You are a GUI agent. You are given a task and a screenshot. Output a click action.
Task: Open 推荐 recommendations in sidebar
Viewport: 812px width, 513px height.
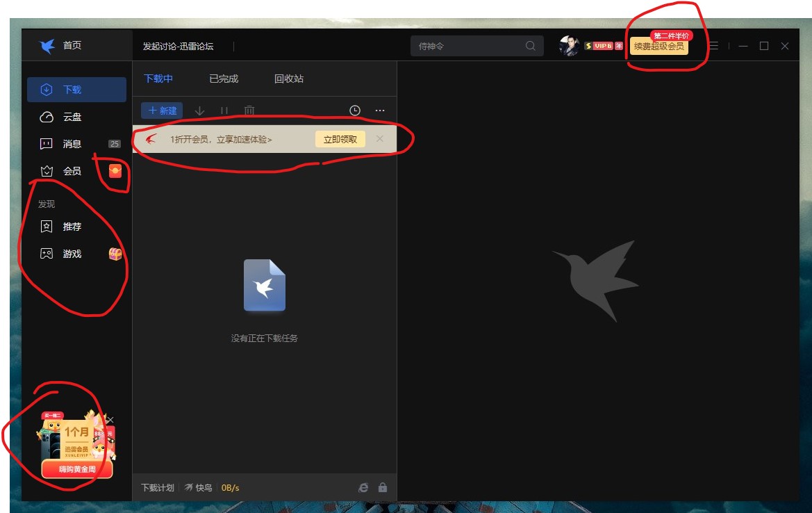tap(76, 227)
